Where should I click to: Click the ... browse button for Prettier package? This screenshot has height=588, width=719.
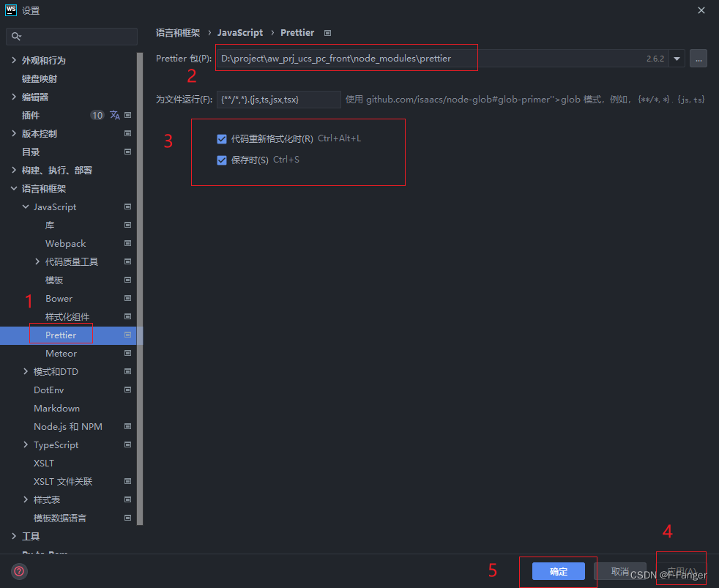point(698,58)
